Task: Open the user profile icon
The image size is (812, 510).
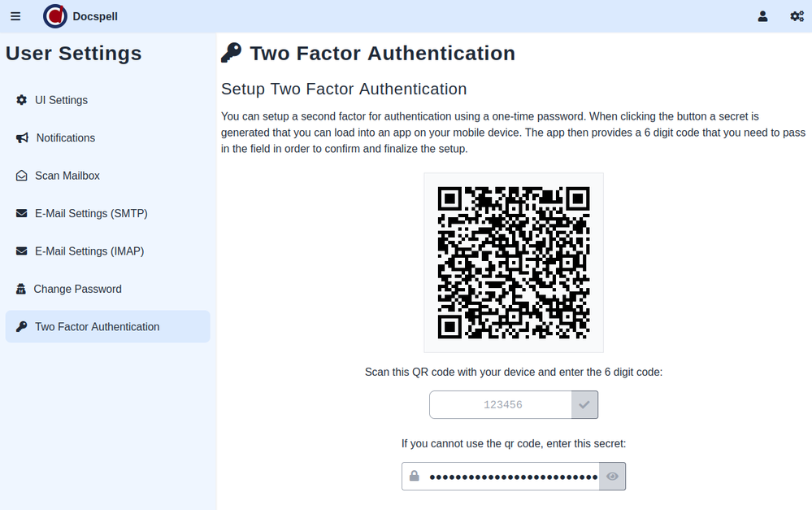Action: tap(762, 16)
